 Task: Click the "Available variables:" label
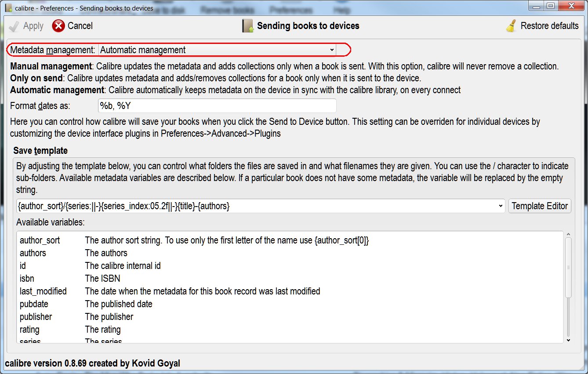tap(50, 222)
